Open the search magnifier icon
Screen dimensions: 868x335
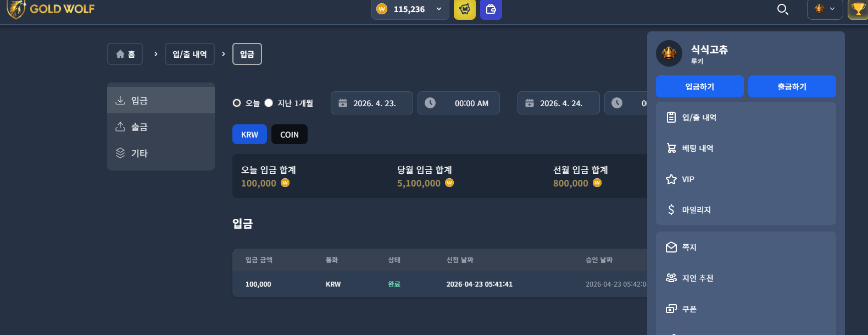pyautogui.click(x=783, y=9)
